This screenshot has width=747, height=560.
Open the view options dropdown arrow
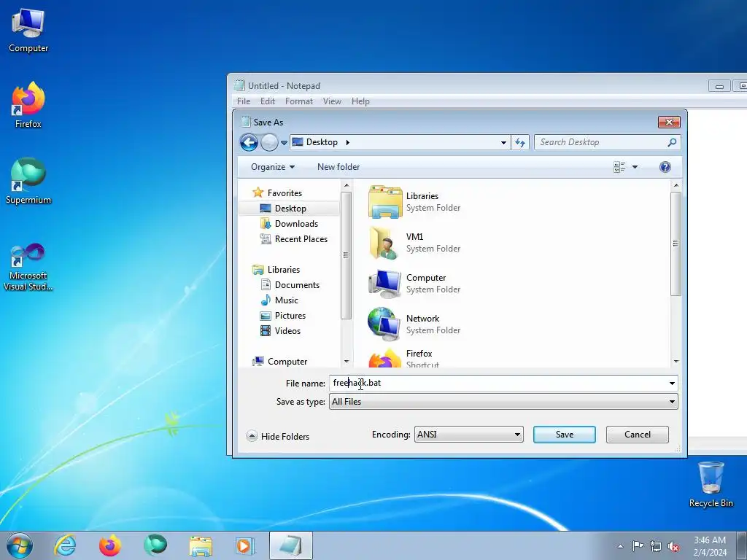(635, 167)
